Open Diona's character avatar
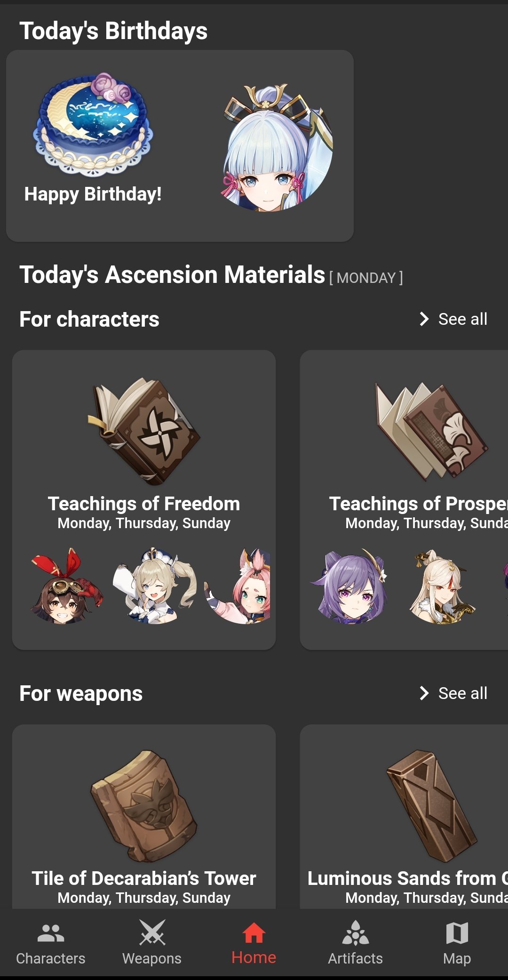 (238, 586)
